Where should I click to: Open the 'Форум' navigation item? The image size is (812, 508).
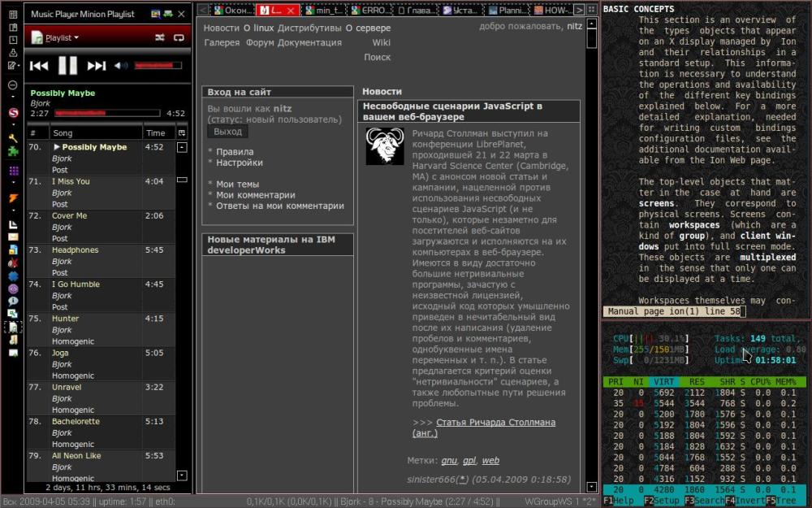click(x=260, y=42)
